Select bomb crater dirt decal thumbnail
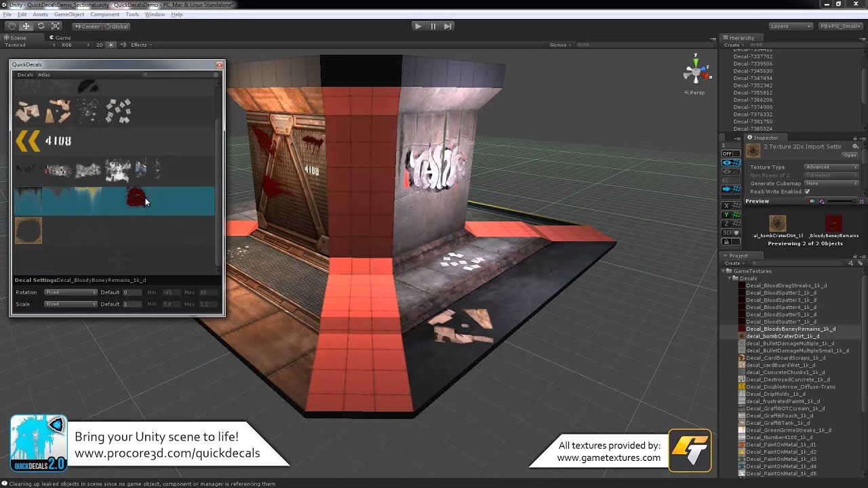Screen dimensions: 868x488 tap(28, 230)
